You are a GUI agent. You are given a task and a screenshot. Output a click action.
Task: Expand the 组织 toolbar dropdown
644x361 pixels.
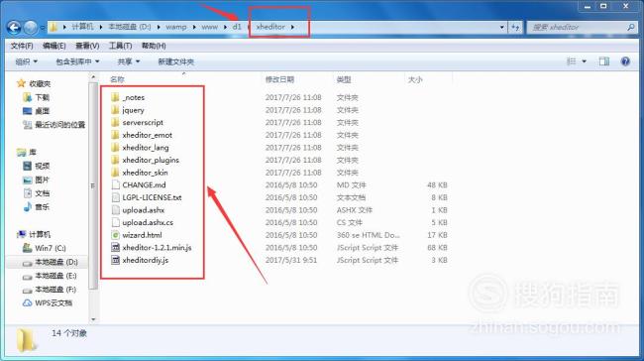(x=27, y=61)
